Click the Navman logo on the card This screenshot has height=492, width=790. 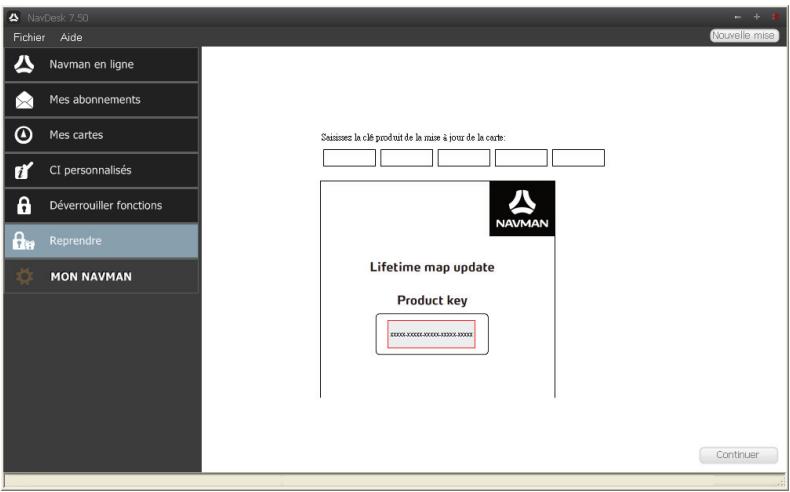[x=522, y=208]
